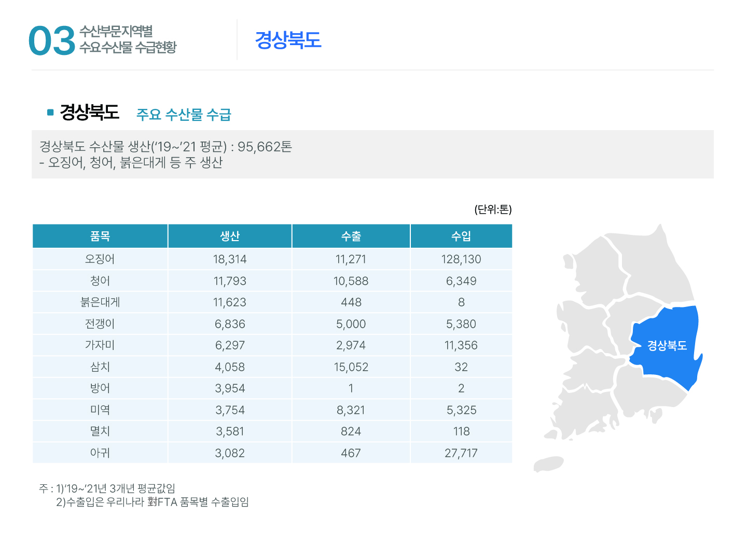Click the Spanish mackerel export value "15,052"
Image resolution: width=747 pixels, height=560 pixels.
tap(351, 367)
